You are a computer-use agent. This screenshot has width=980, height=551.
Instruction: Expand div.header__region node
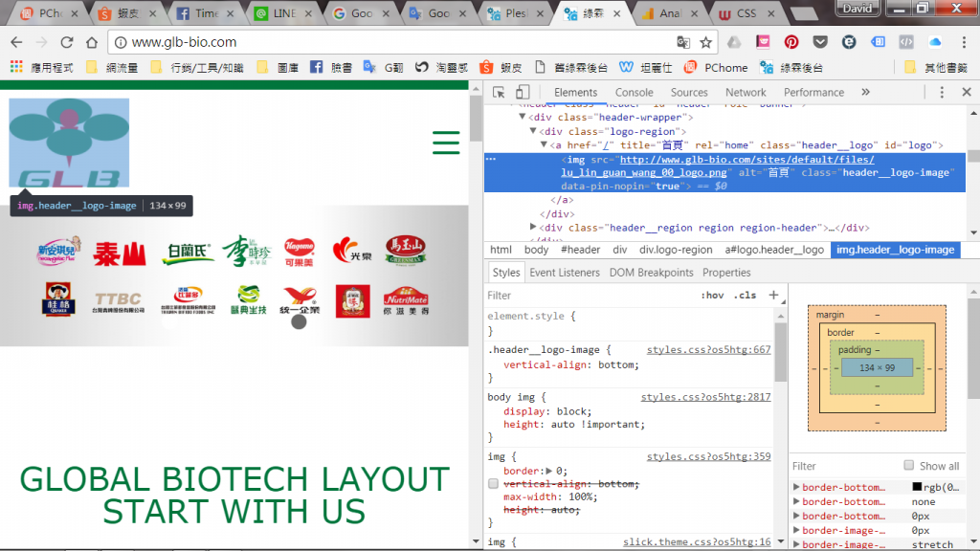point(533,228)
